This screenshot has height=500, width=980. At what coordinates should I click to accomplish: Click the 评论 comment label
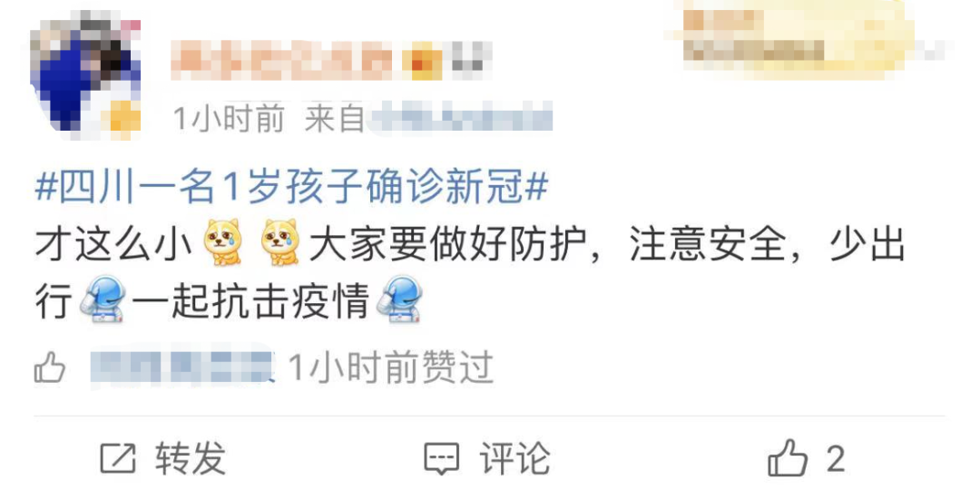(515, 459)
